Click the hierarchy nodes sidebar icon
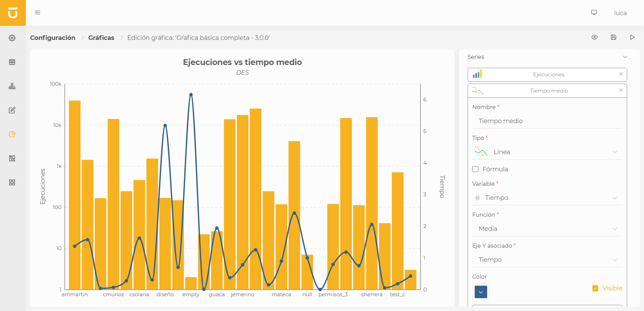644x311 pixels. [x=12, y=86]
